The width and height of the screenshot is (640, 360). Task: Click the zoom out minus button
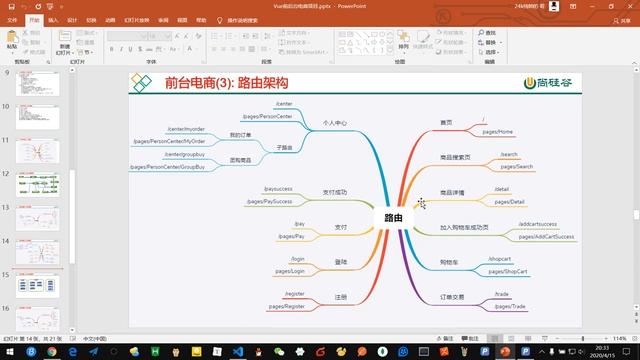[557, 339]
